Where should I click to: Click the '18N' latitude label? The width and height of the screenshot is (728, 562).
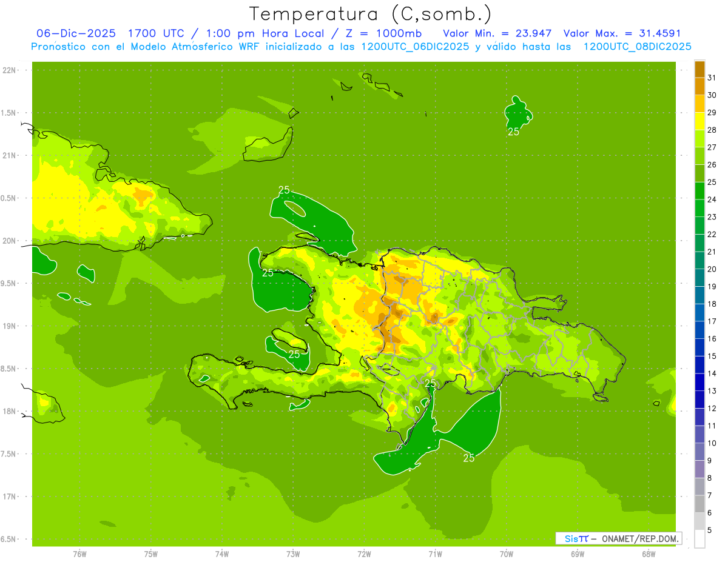point(10,412)
